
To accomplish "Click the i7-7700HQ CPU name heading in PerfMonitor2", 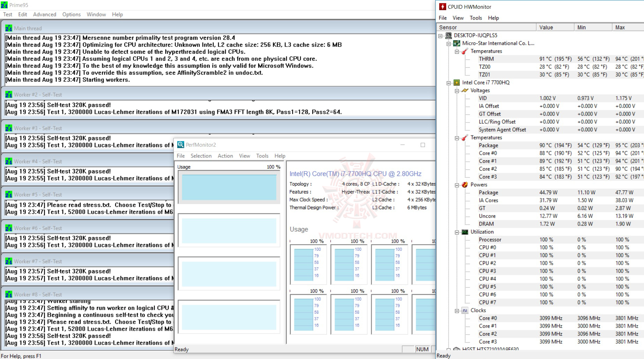I will point(355,174).
